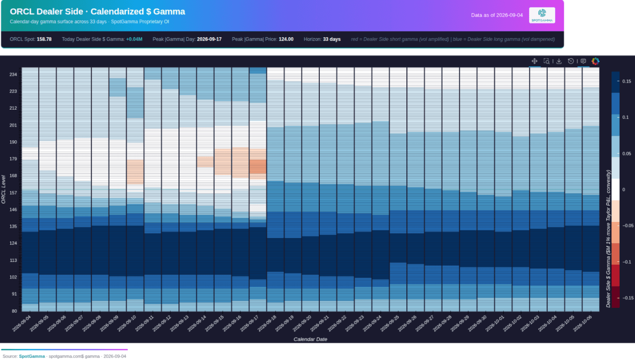Click the dark blue cell on 2026-09-04 column at level 113

[x=30, y=252]
